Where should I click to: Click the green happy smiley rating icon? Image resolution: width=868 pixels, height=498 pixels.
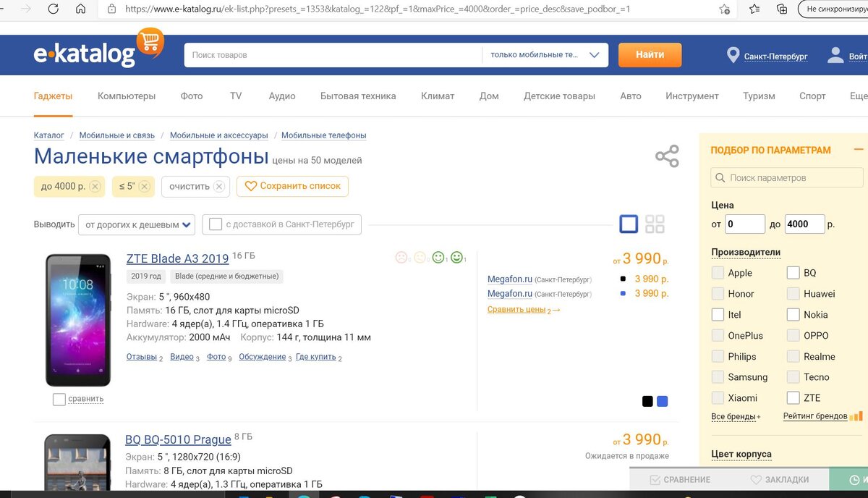(x=456, y=257)
